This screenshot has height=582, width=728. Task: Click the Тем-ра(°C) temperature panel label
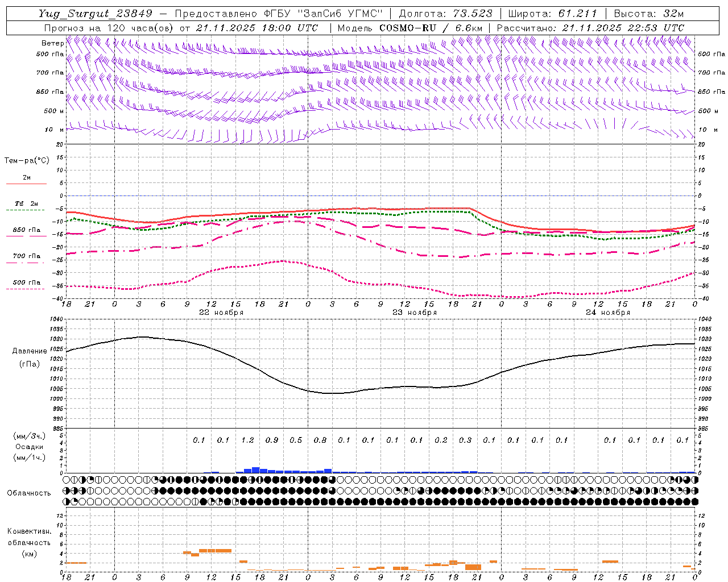[x=27, y=161]
